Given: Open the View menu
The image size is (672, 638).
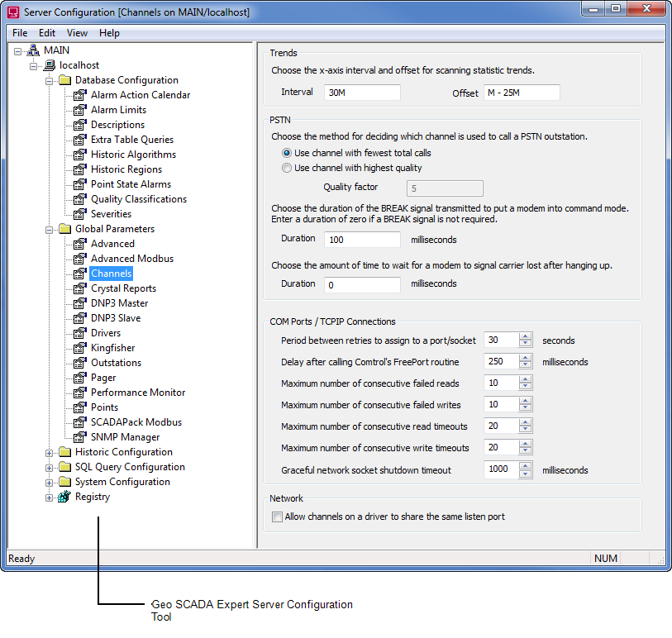Looking at the screenshot, I should tap(77, 33).
